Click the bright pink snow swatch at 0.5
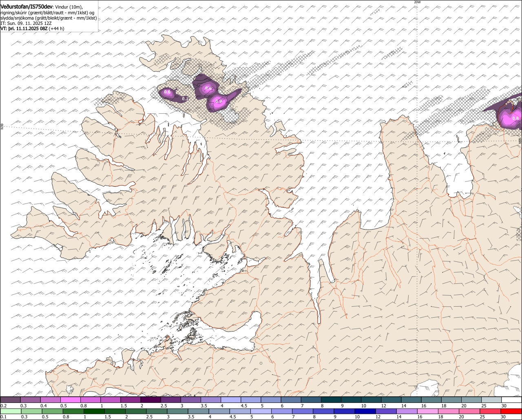Image resolution: width=522 pixels, height=420 pixels. [x=70, y=400]
